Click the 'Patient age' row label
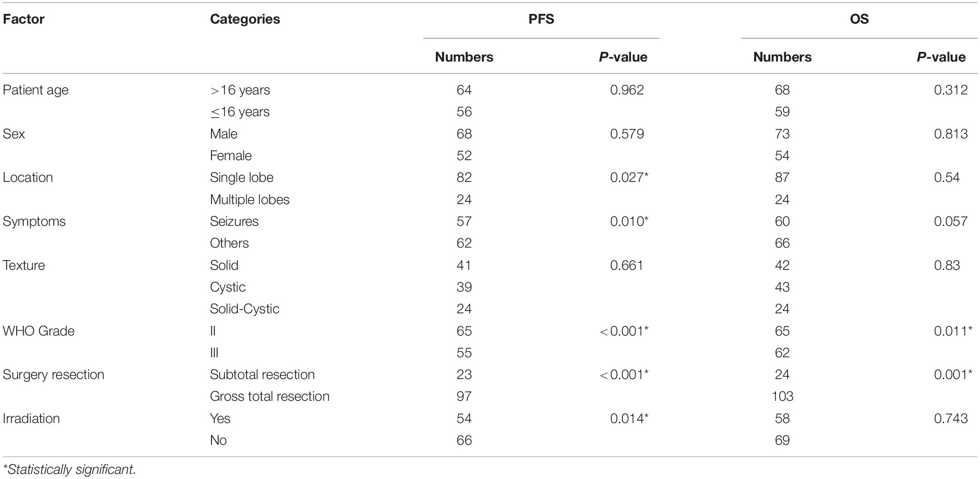 (36, 90)
